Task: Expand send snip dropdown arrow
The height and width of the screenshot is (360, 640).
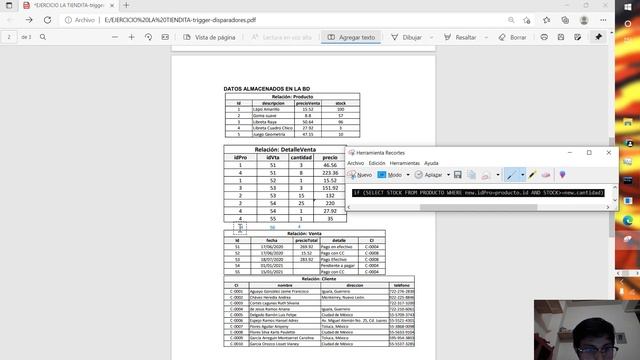Action: coord(498,175)
